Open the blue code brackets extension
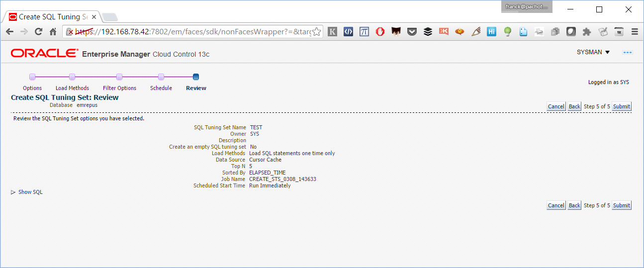This screenshot has width=644, height=268. pos(349,31)
